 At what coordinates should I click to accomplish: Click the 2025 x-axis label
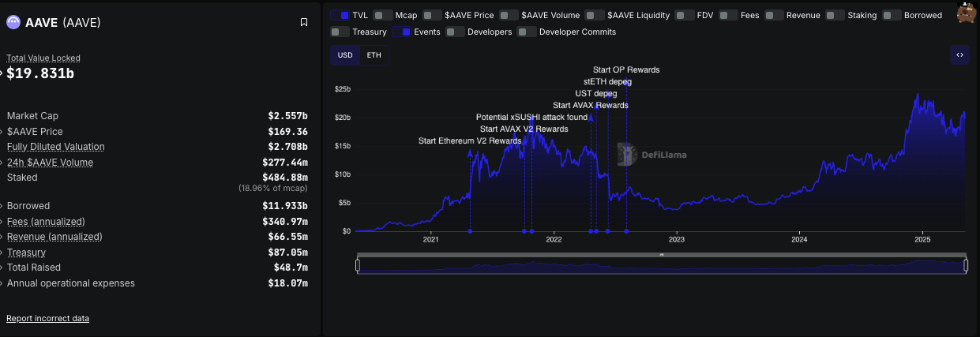(922, 240)
